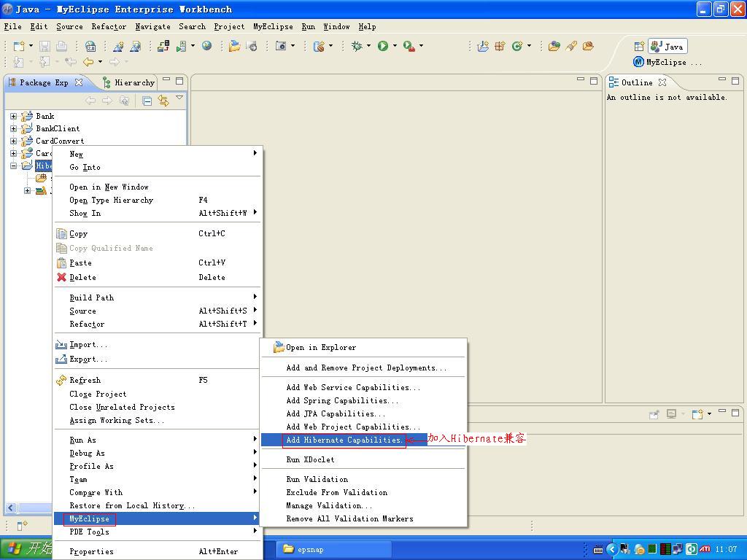Click the open folder toolbar icon
This screenshot has width=747, height=560.
click(234, 46)
